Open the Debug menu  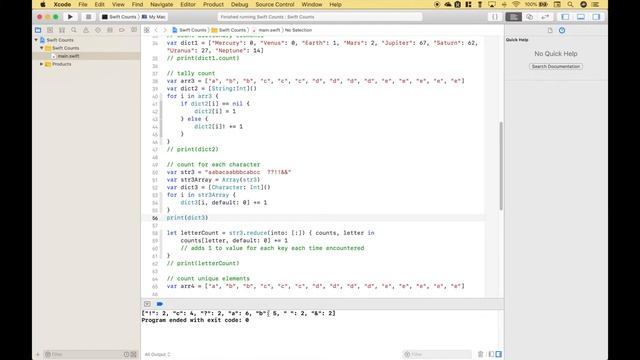pos(239,4)
